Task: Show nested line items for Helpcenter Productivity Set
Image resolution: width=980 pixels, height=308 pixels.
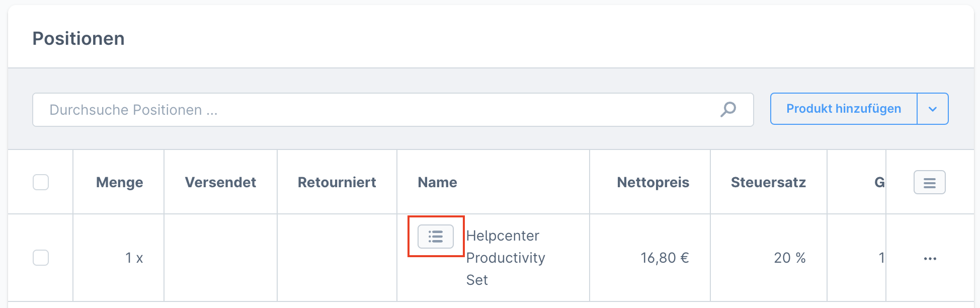Action: pyautogui.click(x=436, y=237)
